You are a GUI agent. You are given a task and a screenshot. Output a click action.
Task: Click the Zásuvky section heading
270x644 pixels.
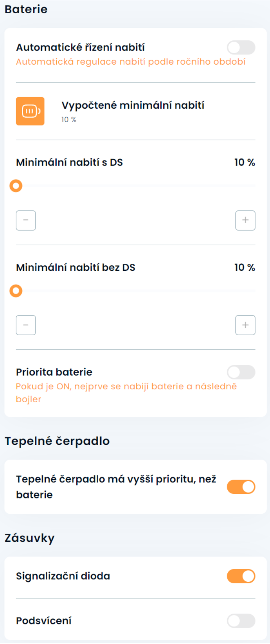pos(30,538)
